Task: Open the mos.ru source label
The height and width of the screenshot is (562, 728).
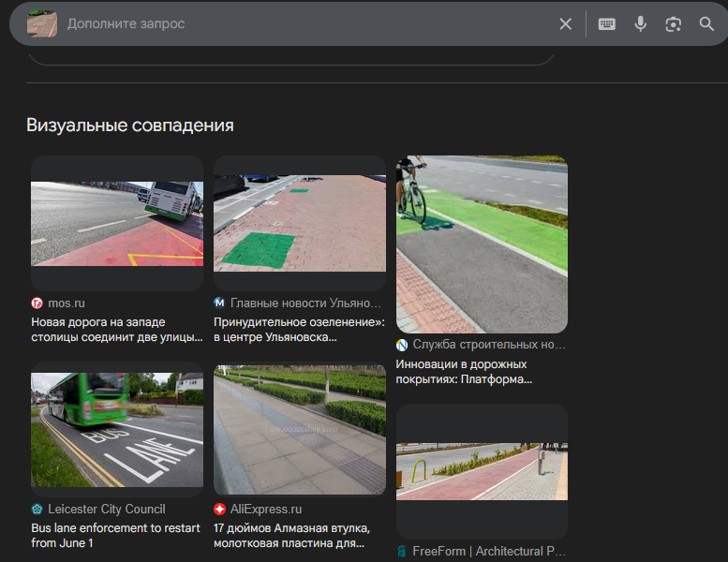Action: tap(67, 303)
